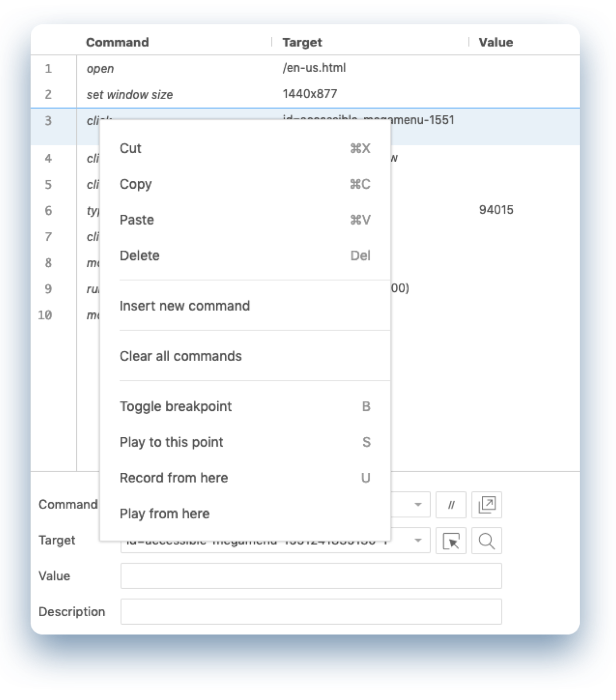This screenshot has width=616, height=700.
Task: Choose Copy from the context menu
Action: tap(245, 184)
